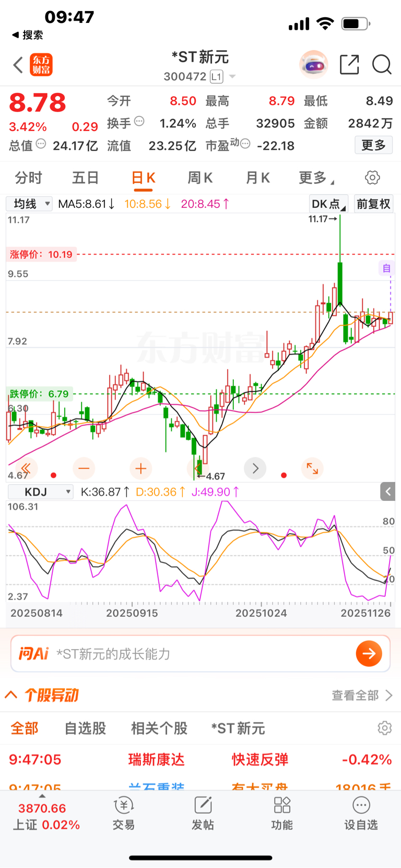Open 功能 functions icon in bottom bar

(x=282, y=813)
